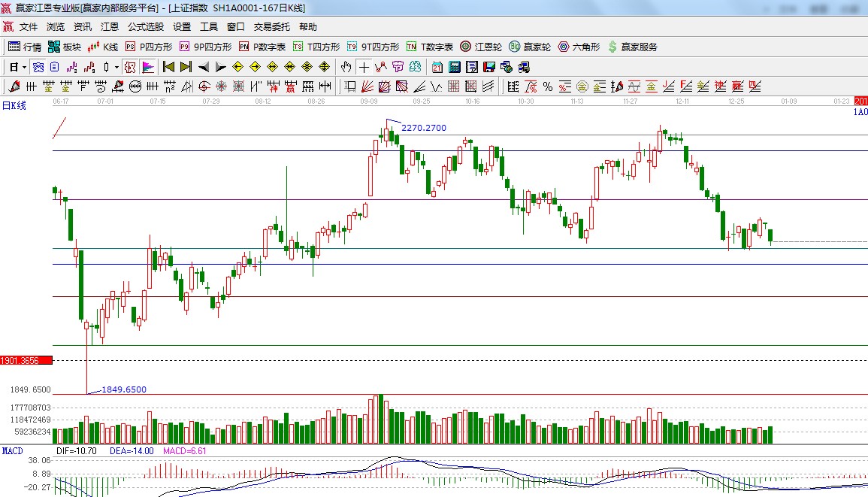The height and width of the screenshot is (497, 868).
Task: Click the 2270.2700 high price label
Action: 423,128
